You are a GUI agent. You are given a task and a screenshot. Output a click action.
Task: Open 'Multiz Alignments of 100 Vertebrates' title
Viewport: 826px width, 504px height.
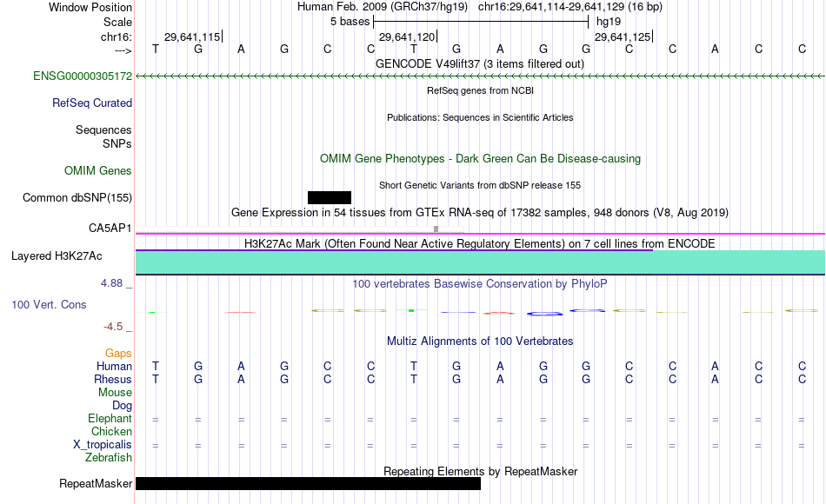[480, 341]
